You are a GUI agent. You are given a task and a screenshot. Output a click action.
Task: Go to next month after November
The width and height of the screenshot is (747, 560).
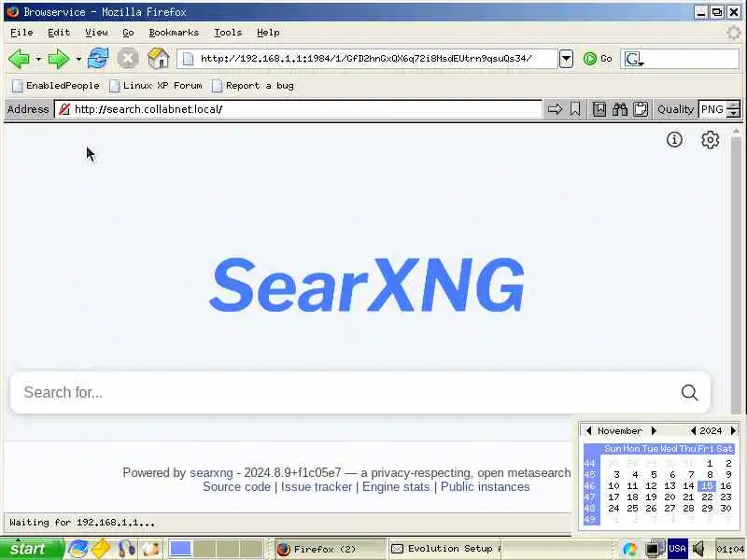654,430
